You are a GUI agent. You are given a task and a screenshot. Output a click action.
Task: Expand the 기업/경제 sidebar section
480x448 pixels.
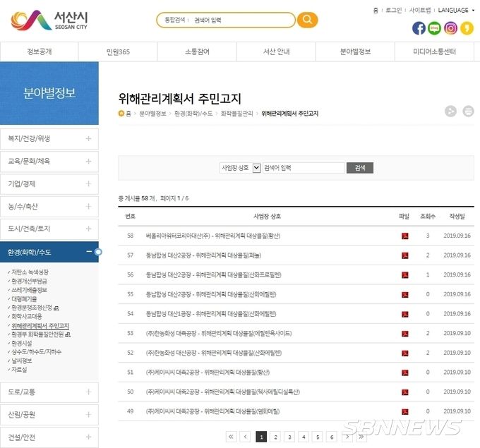(x=49, y=184)
